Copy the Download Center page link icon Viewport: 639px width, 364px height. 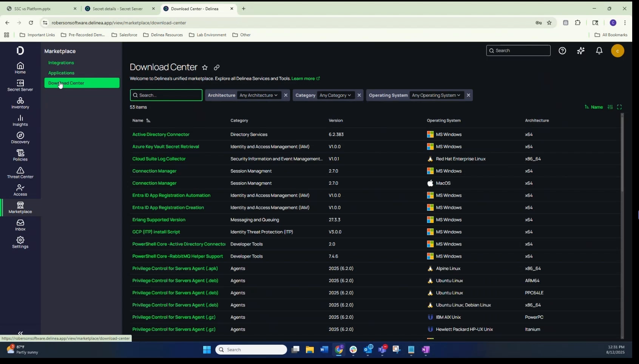coord(217,68)
